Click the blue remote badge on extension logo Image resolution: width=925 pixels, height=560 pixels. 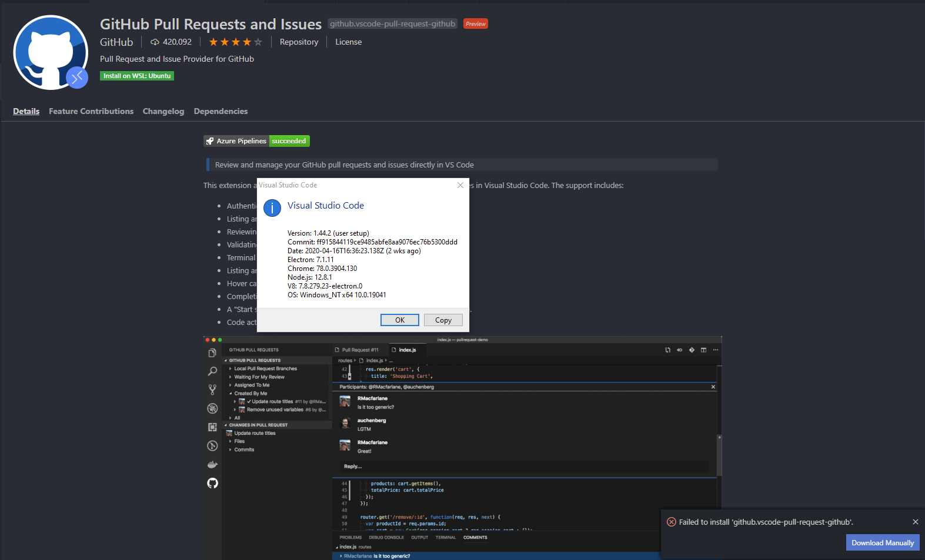click(77, 77)
